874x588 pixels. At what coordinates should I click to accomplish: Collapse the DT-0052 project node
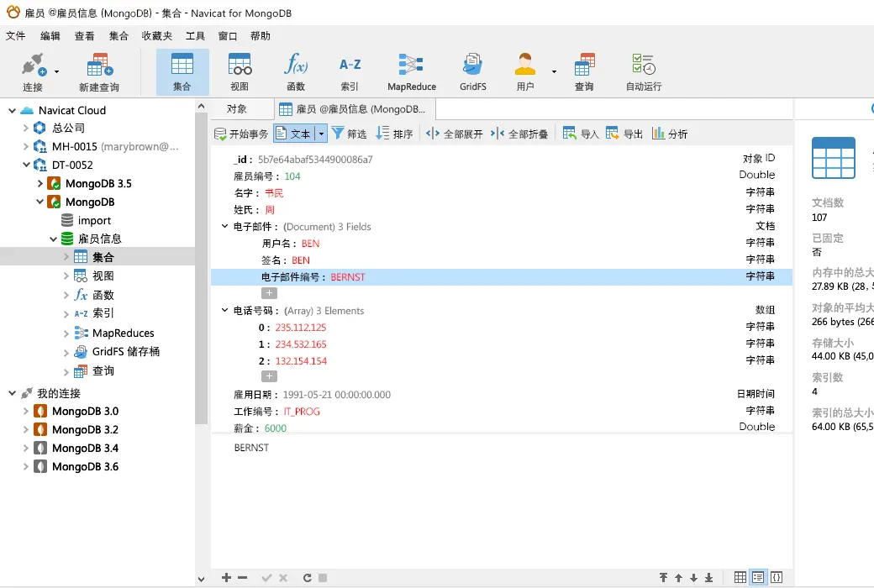point(26,165)
